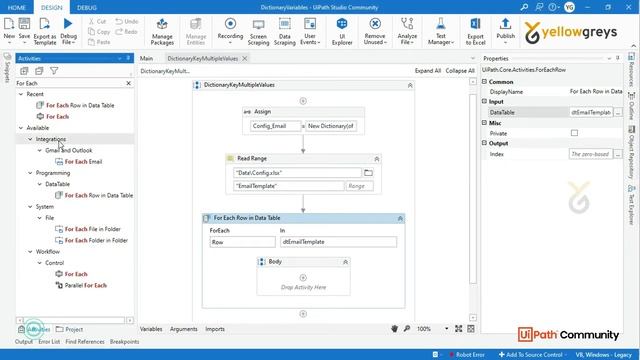The height and width of the screenshot is (360, 640).
Task: Click the EmailTemplate sheet name field
Action: coord(289,186)
